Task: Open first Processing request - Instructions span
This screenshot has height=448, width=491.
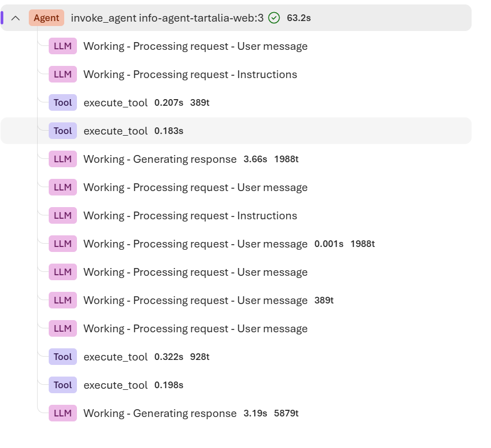Action: (x=236, y=75)
